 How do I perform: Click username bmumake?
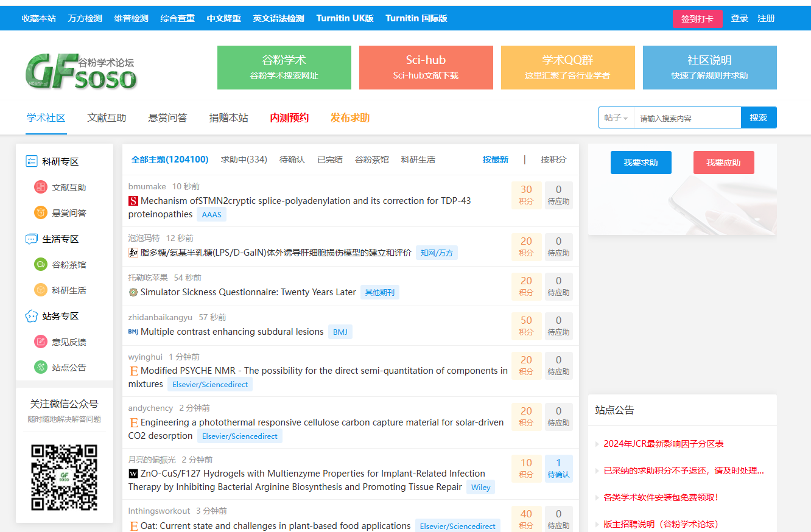[147, 186]
